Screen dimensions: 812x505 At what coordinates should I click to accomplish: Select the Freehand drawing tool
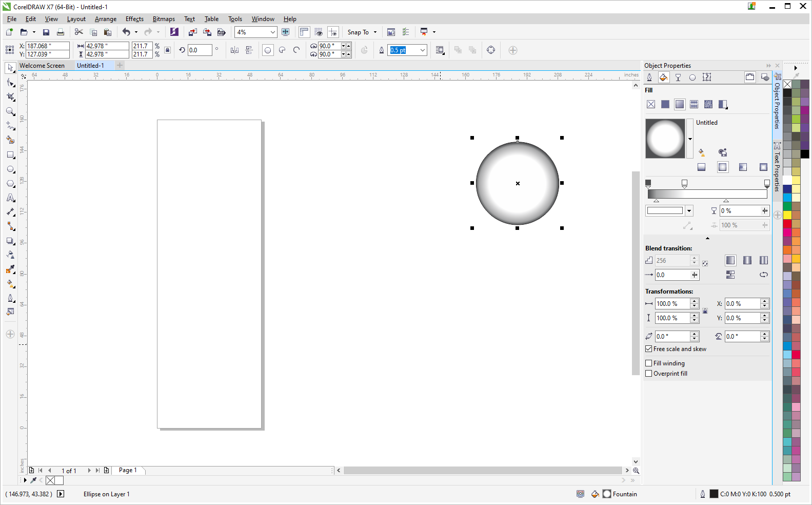(x=10, y=126)
